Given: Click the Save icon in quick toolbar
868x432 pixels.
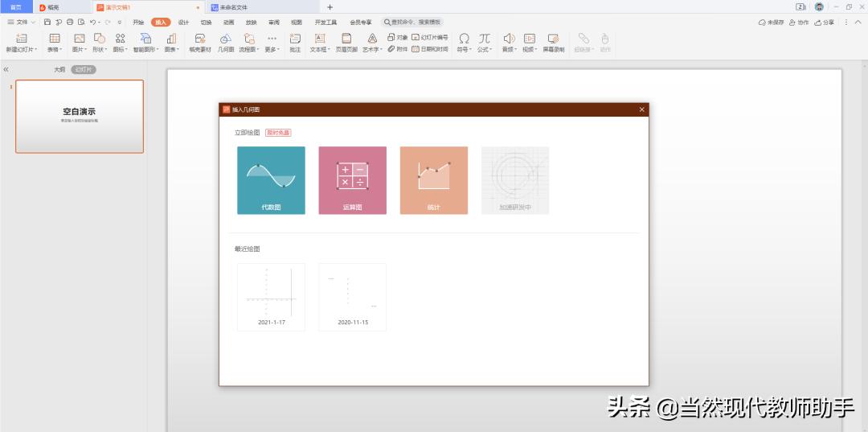Looking at the screenshot, I should click(47, 23).
